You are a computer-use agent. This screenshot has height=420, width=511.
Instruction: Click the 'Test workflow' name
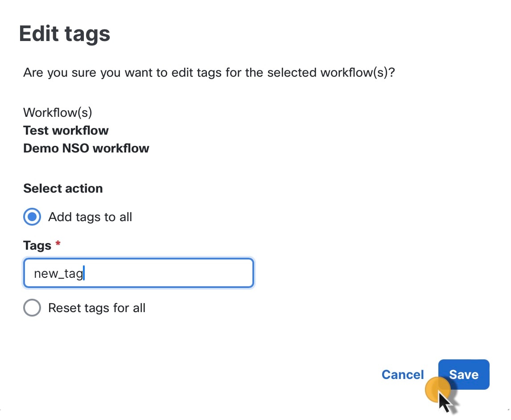pos(66,131)
